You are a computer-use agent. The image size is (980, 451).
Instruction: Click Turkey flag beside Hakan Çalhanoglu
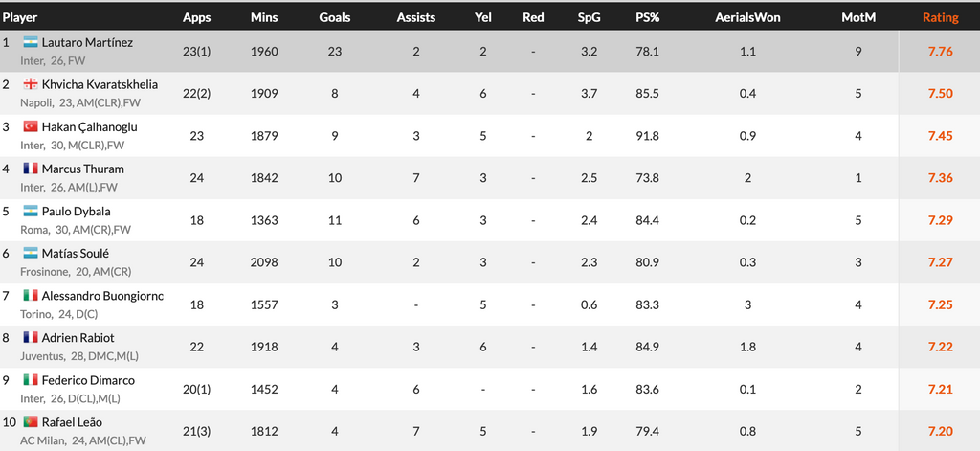31,127
